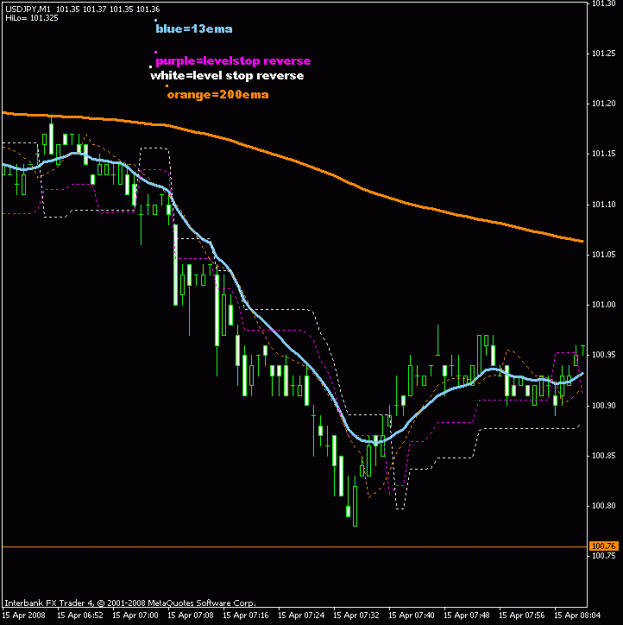Click the '15 Apr 07:48' time label
Image resolution: width=623 pixels, height=625 pixels.
click(x=466, y=615)
